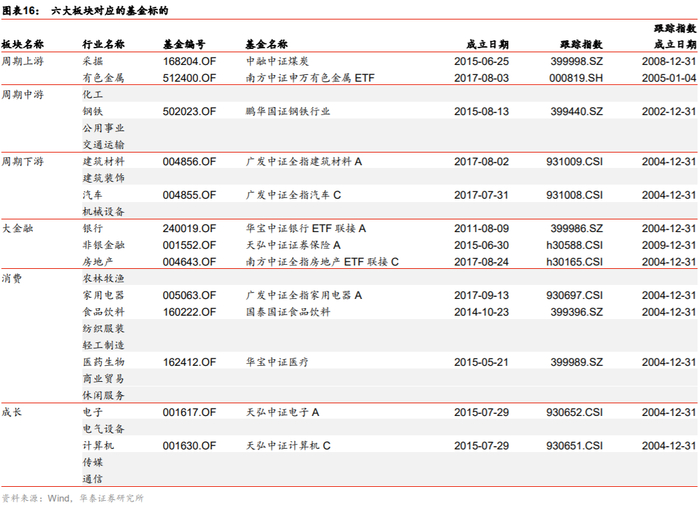Image resolution: width=700 pixels, height=509 pixels.
Task: Select fund code 240019.OF
Action: point(189,229)
